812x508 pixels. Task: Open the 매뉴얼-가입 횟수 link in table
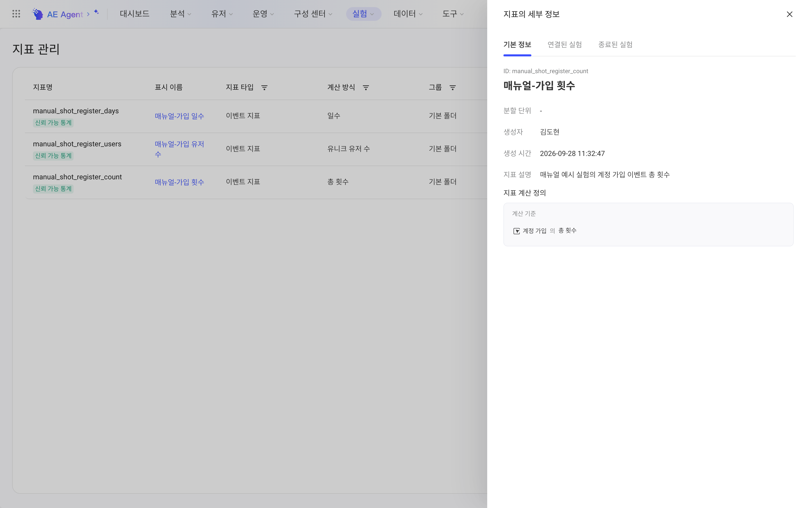(179, 182)
